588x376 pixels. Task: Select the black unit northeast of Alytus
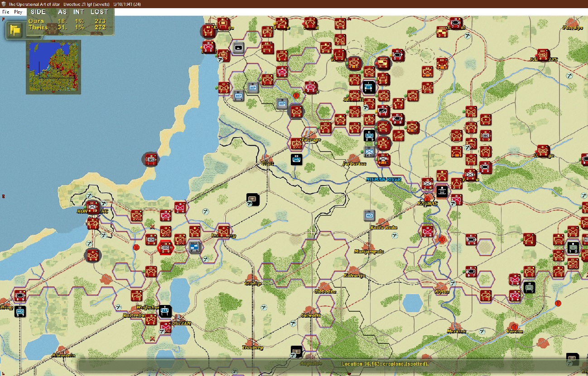coord(529,287)
